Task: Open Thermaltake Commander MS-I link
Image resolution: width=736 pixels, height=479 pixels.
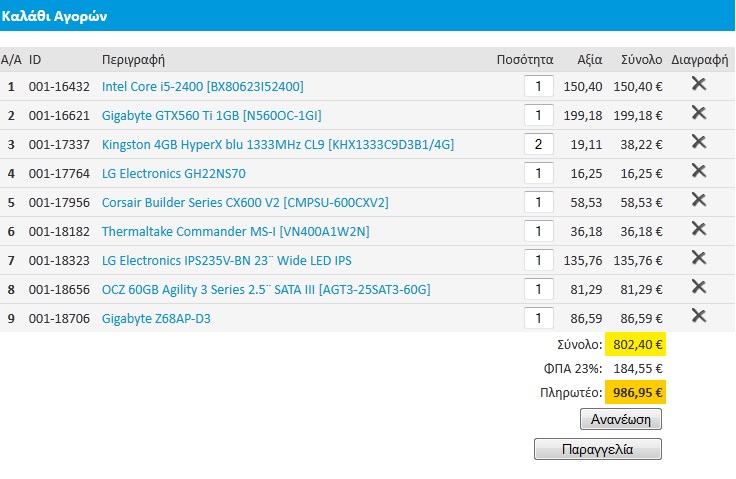Action: (236, 232)
